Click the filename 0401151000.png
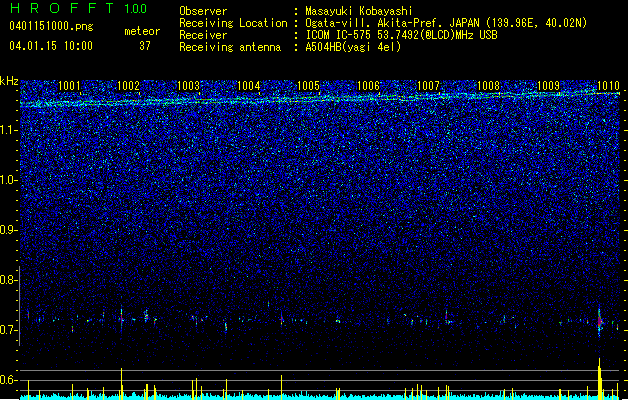Image resolution: width=629 pixels, height=400 pixels. pyautogui.click(x=51, y=26)
